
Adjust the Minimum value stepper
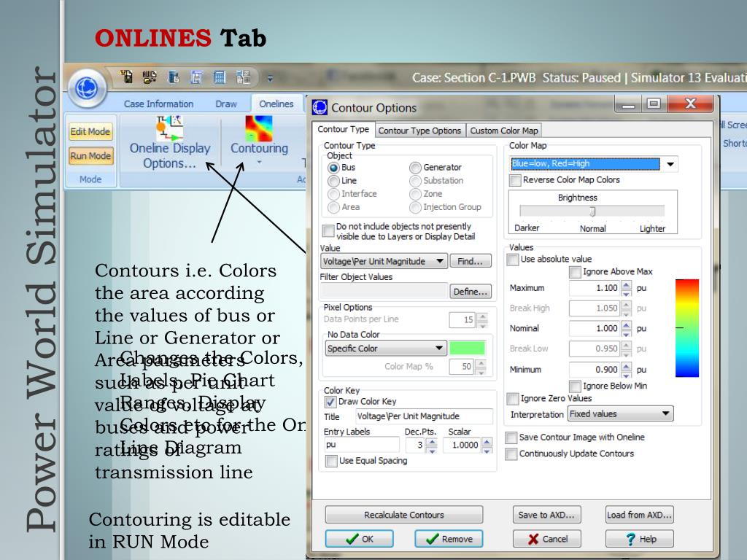[x=627, y=370]
